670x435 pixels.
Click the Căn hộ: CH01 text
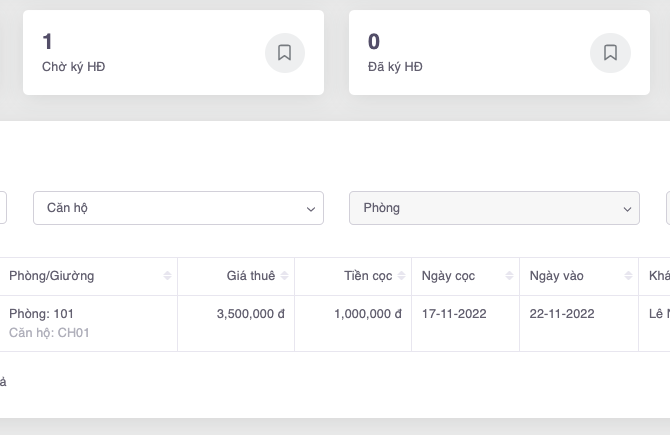[49, 333]
